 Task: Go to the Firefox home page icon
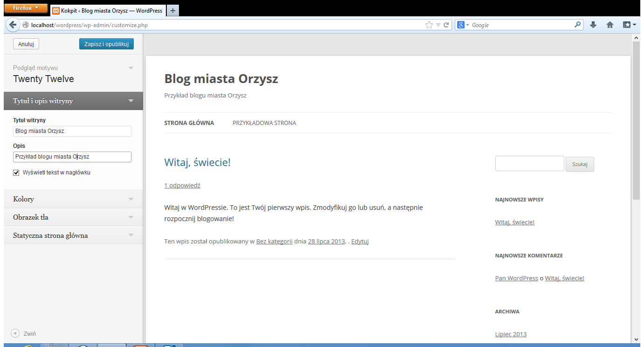pos(610,25)
